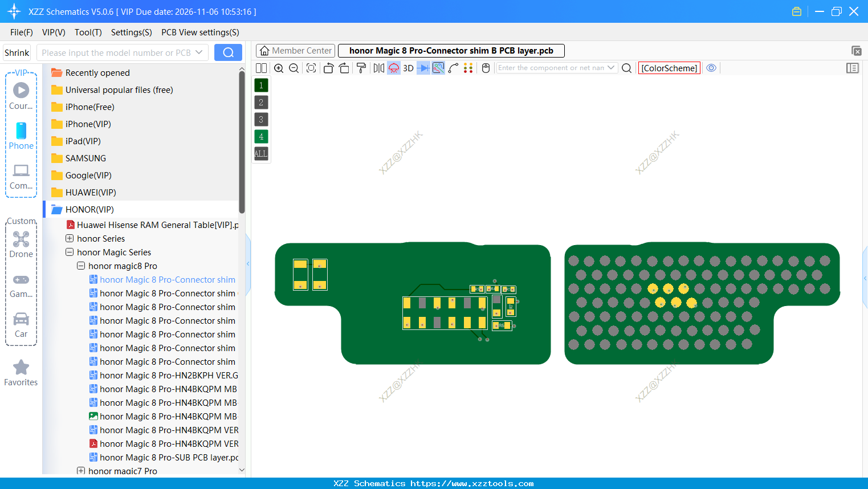
Task: Open PCB View settings(S) menu
Action: coord(200,32)
